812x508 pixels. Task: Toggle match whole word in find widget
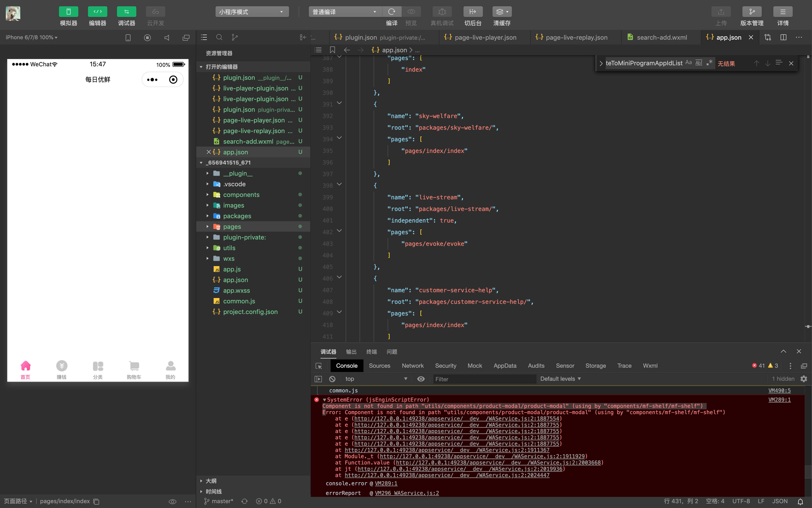pyautogui.click(x=699, y=62)
